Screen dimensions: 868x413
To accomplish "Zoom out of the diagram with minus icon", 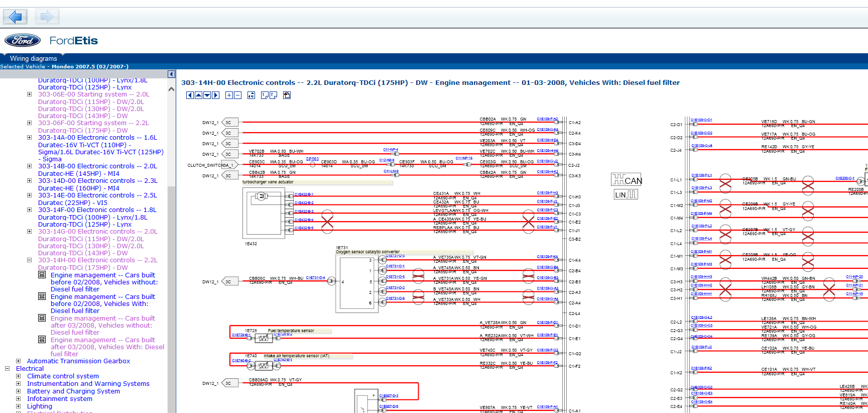I will point(237,95).
